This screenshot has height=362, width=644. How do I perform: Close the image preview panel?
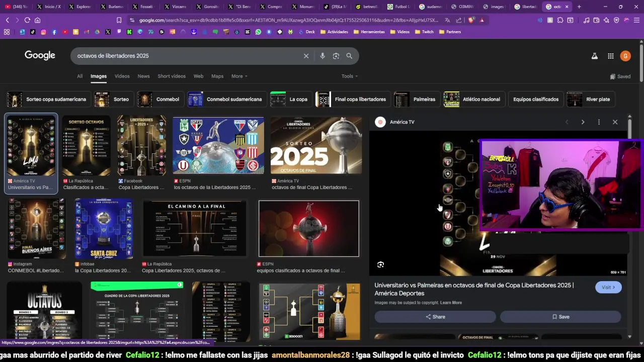tap(615, 122)
